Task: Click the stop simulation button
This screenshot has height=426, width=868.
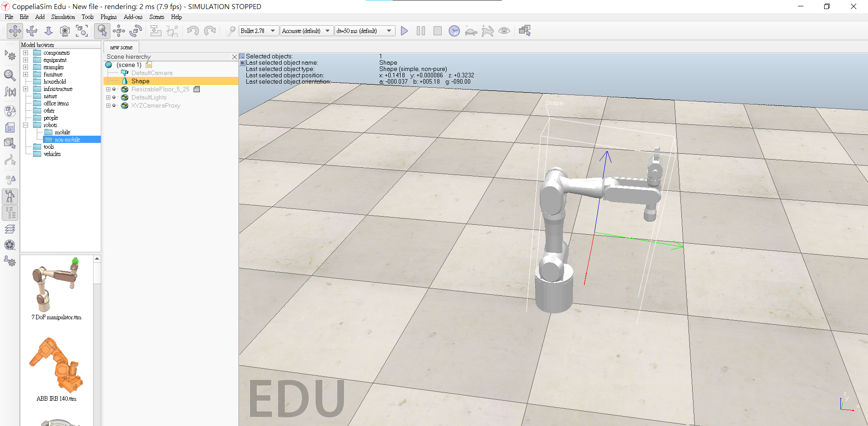Action: click(x=438, y=31)
